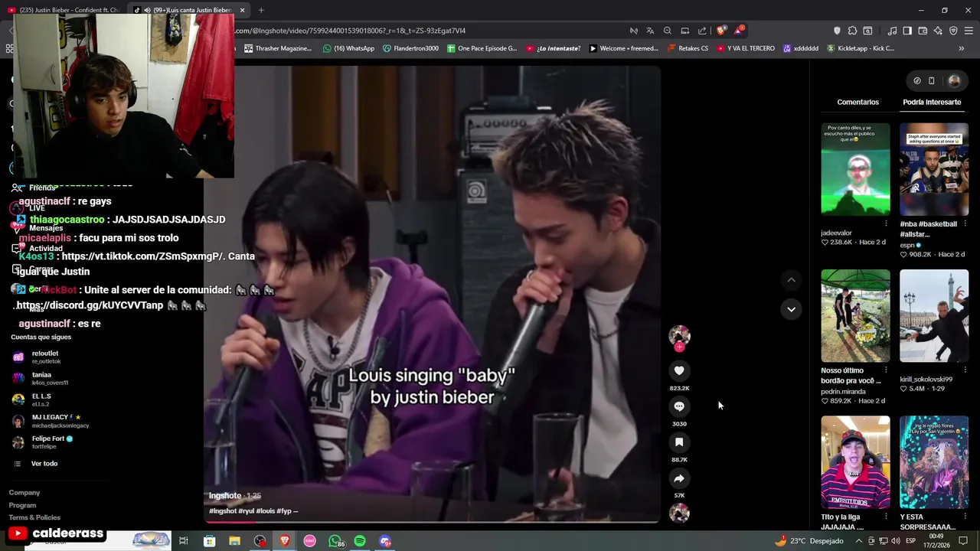Click the lngshote author name on video
980x551 pixels.
pos(225,496)
